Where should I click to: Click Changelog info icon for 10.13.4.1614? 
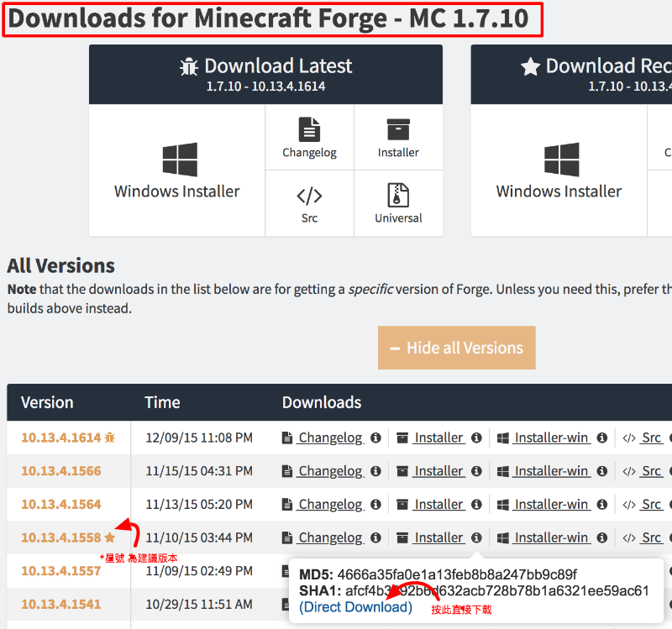pyautogui.click(x=375, y=438)
